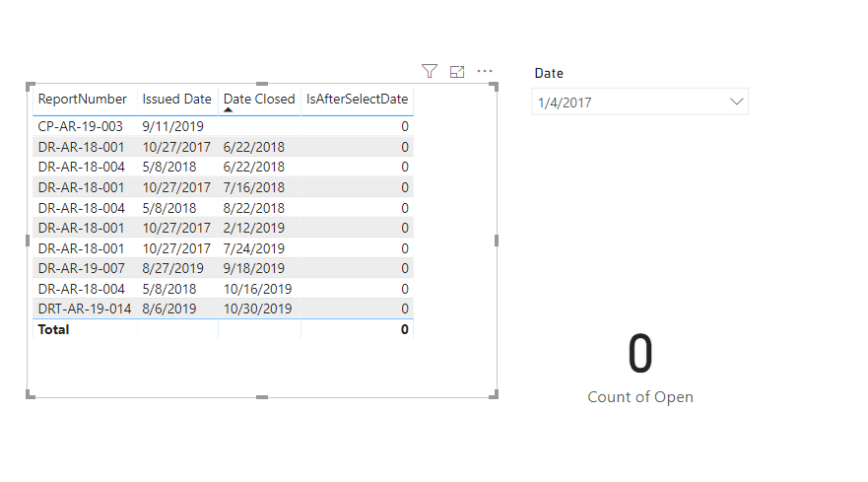Select the 10/30/2019 date closed cell

[x=257, y=309]
